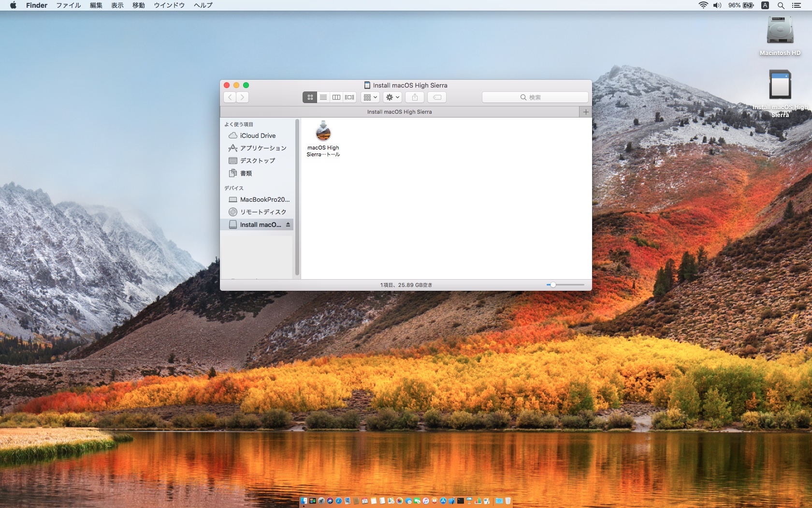Open Launchpad from the Dock
The image size is (812, 508).
(321, 501)
